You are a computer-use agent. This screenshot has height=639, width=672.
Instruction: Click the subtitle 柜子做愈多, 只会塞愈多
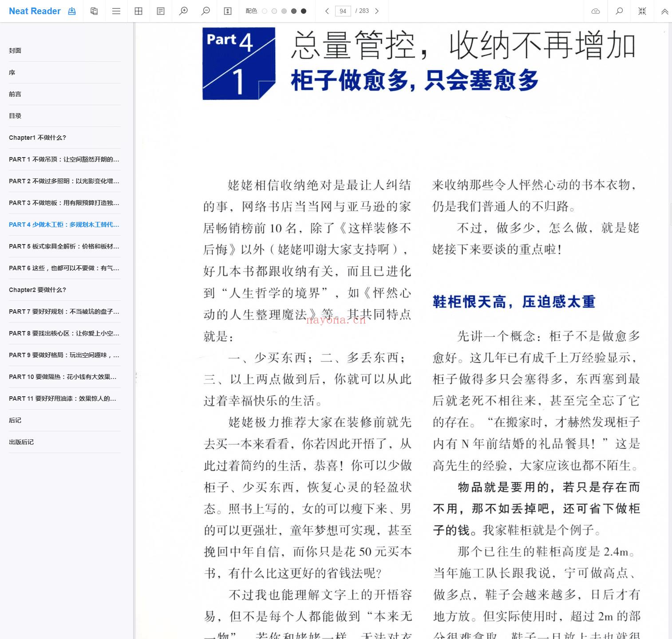coord(415,81)
